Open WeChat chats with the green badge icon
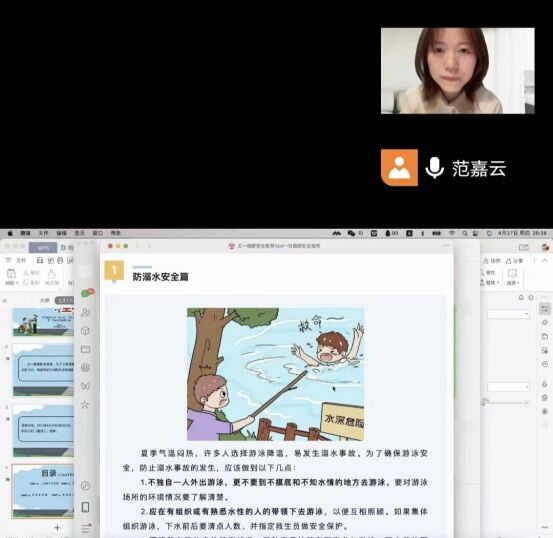Screen dimensions: 553x538 tap(86, 293)
